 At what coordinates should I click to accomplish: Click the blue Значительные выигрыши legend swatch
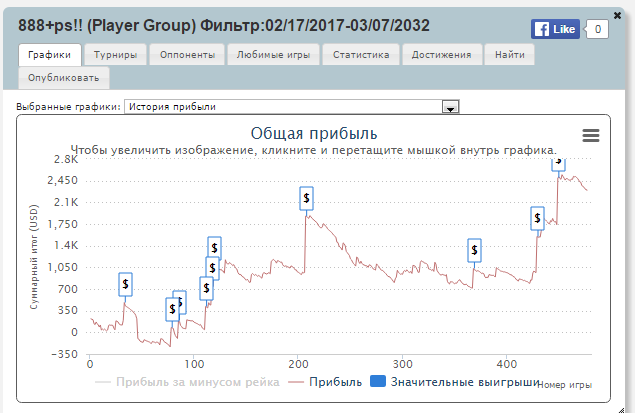point(378,381)
